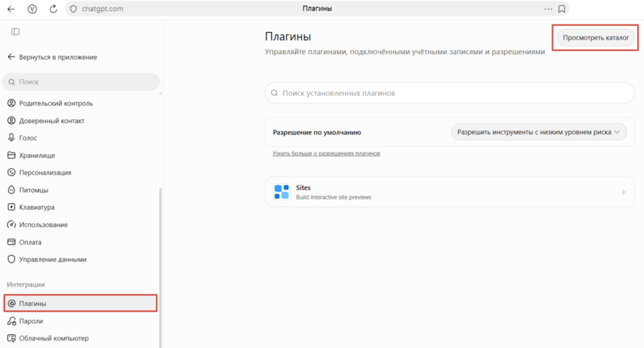Image resolution: width=644 pixels, height=348 pixels.
Task: Click the chatgpt.com address bar
Action: tap(317, 9)
